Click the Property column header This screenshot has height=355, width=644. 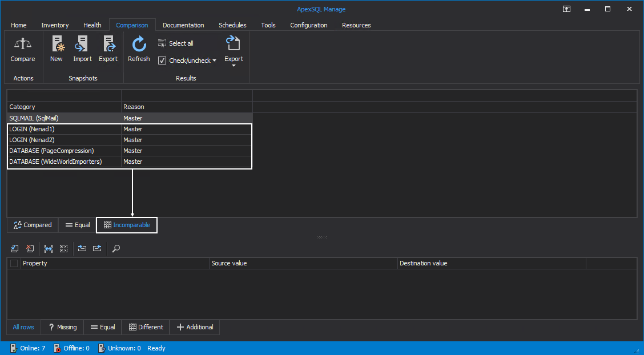click(115, 264)
